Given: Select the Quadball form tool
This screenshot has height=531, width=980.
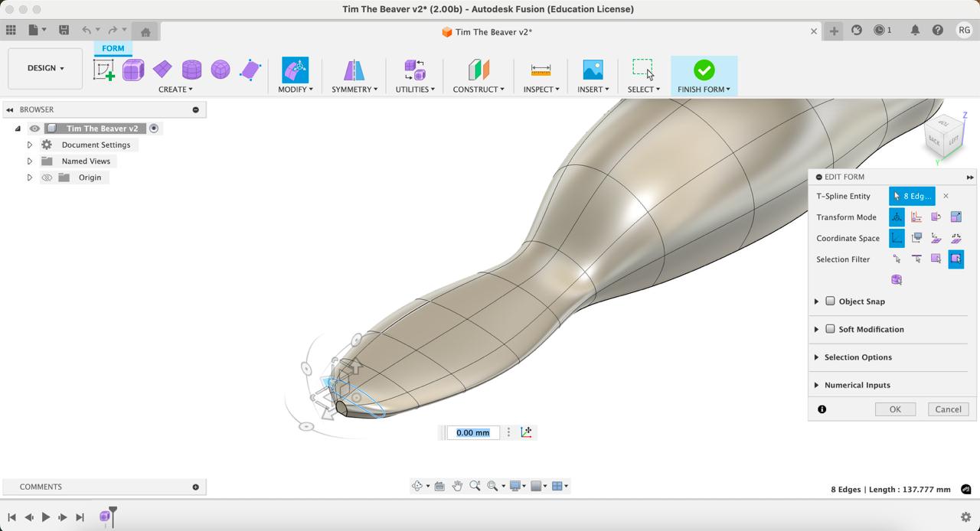Looking at the screenshot, I should [x=220, y=70].
